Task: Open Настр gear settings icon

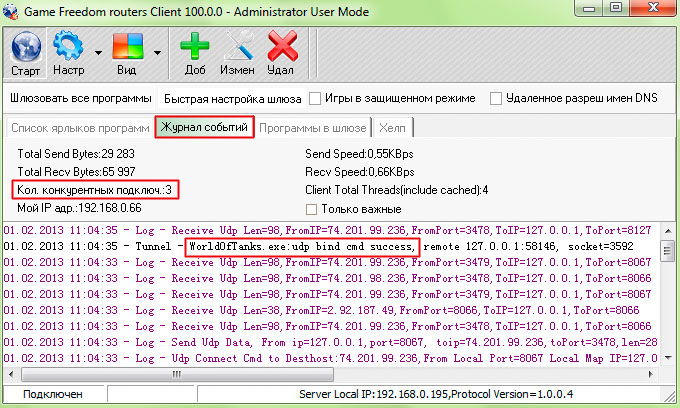Action: [68, 45]
